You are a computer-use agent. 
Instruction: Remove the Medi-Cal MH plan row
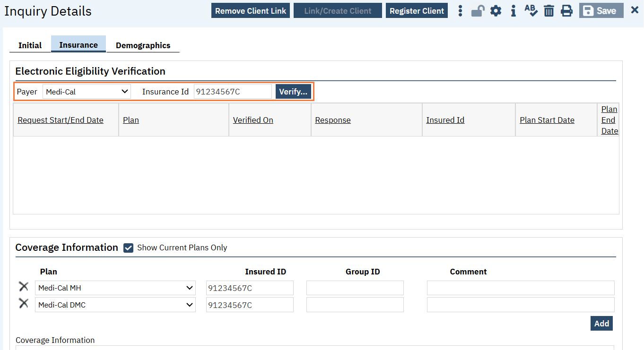(x=24, y=287)
